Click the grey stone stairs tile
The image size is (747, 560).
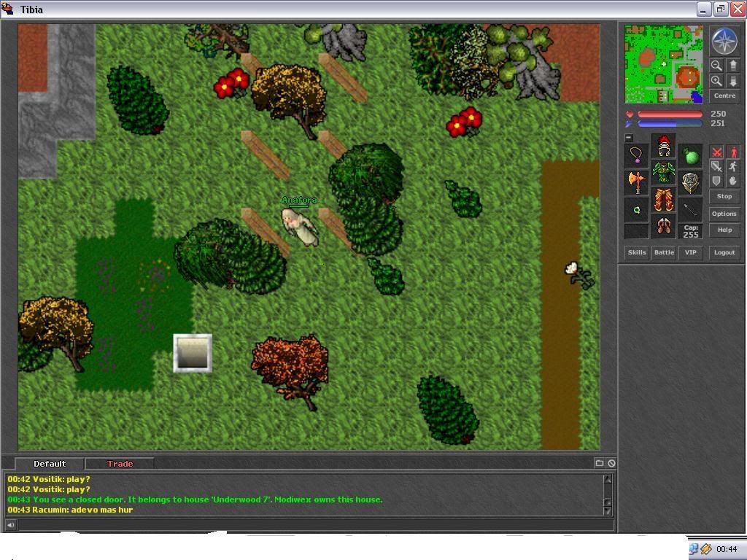(x=193, y=353)
